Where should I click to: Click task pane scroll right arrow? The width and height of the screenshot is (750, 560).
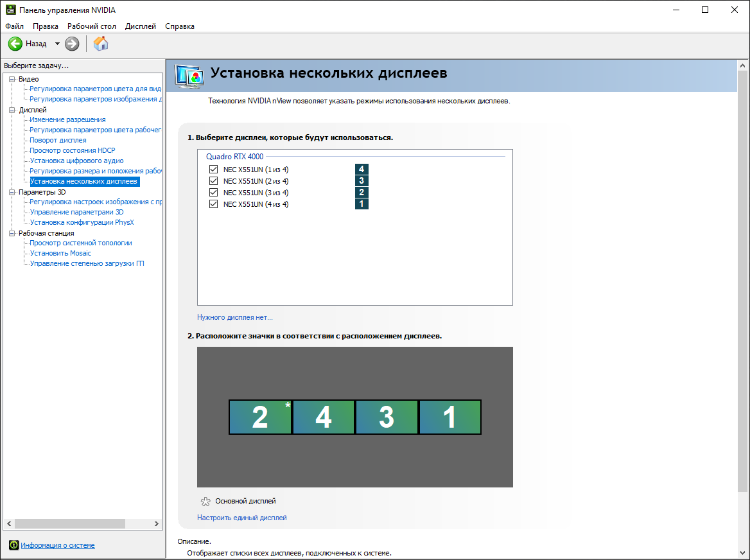pyautogui.click(x=157, y=523)
